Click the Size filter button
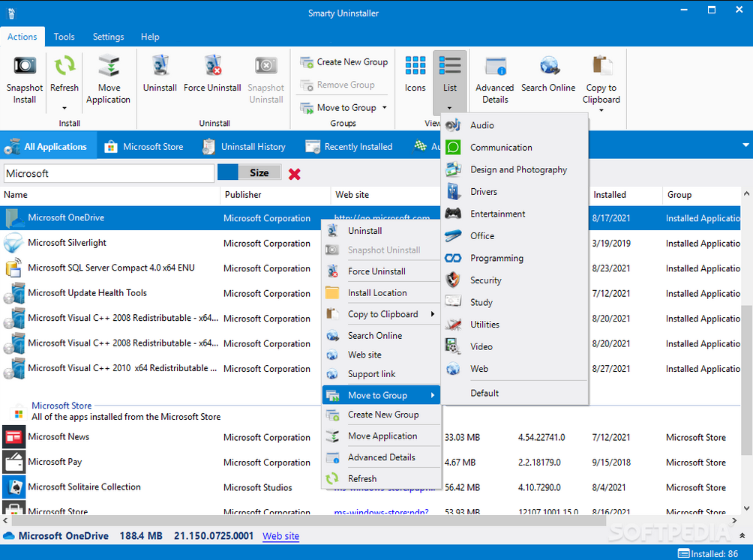The image size is (753, 560). [259, 172]
